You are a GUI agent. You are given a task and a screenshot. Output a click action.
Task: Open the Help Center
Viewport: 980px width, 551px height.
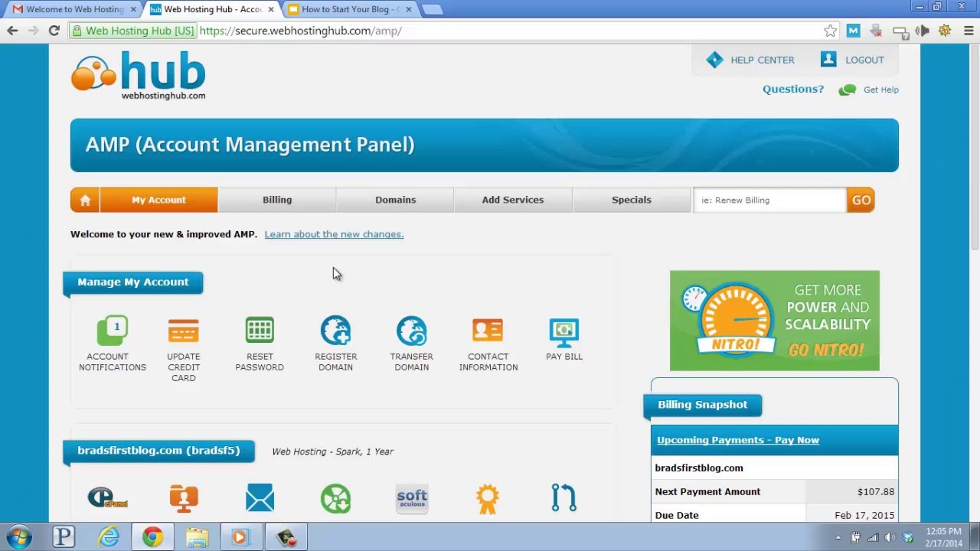pos(750,60)
